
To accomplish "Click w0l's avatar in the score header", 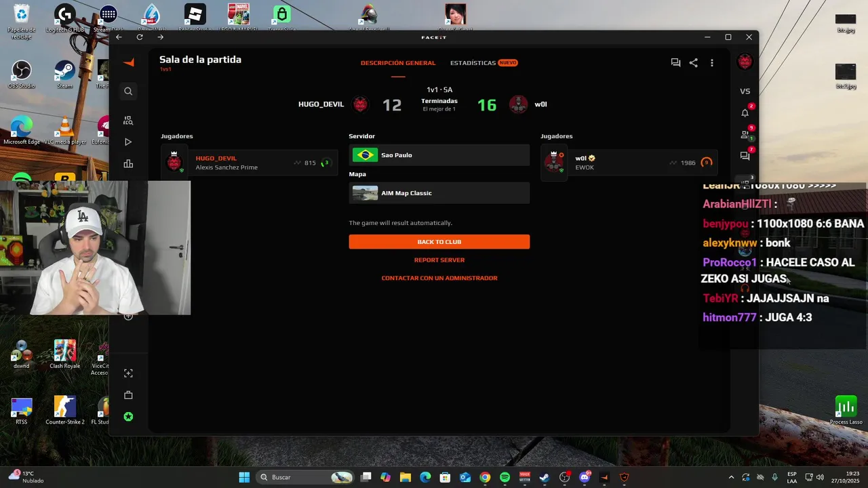I will pos(518,104).
